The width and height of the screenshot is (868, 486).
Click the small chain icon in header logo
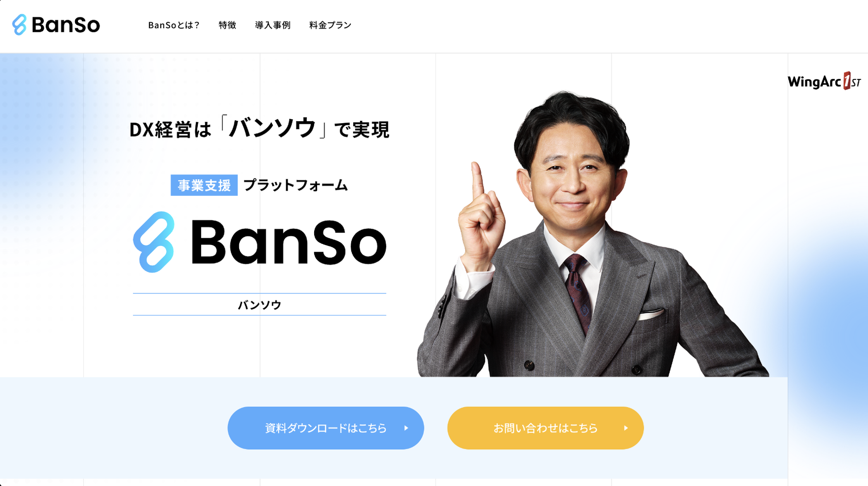click(20, 25)
